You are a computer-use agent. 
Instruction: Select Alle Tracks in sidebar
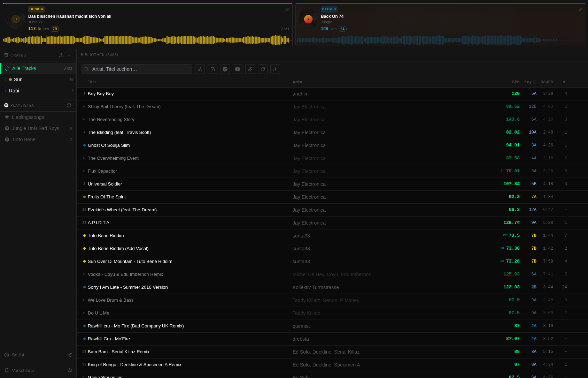24,68
